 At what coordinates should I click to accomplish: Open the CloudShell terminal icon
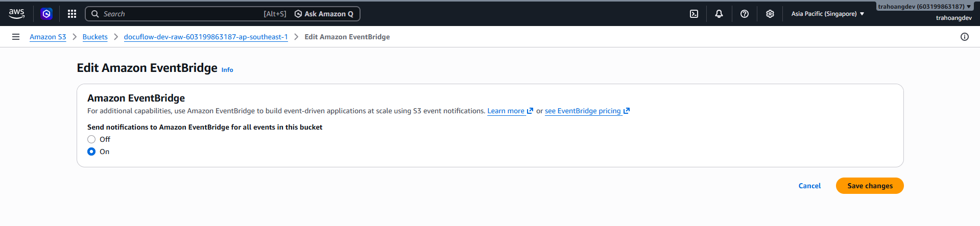(x=694, y=14)
